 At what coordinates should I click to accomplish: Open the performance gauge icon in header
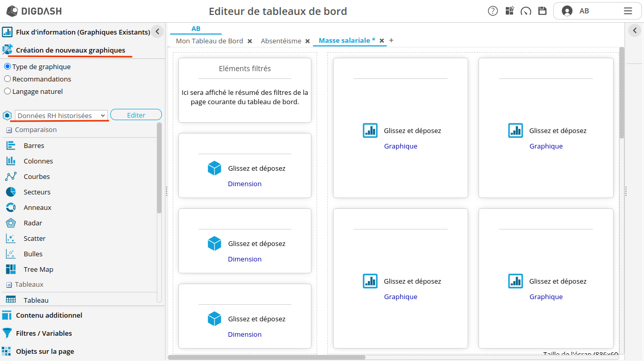pyautogui.click(x=526, y=11)
